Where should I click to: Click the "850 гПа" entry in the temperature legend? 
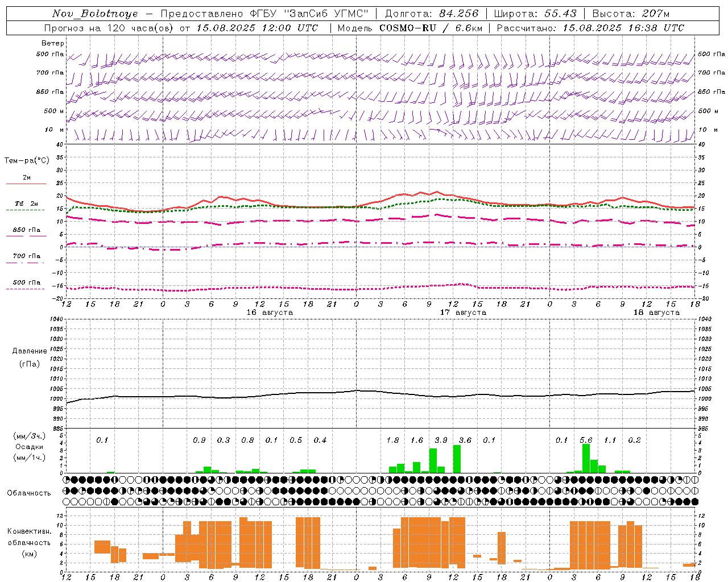(27, 230)
